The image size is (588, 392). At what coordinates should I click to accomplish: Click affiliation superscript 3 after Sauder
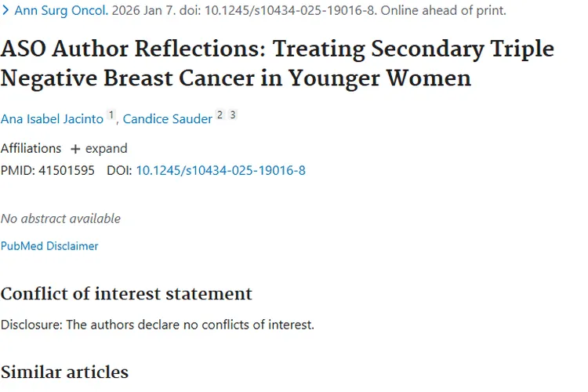[232, 115]
